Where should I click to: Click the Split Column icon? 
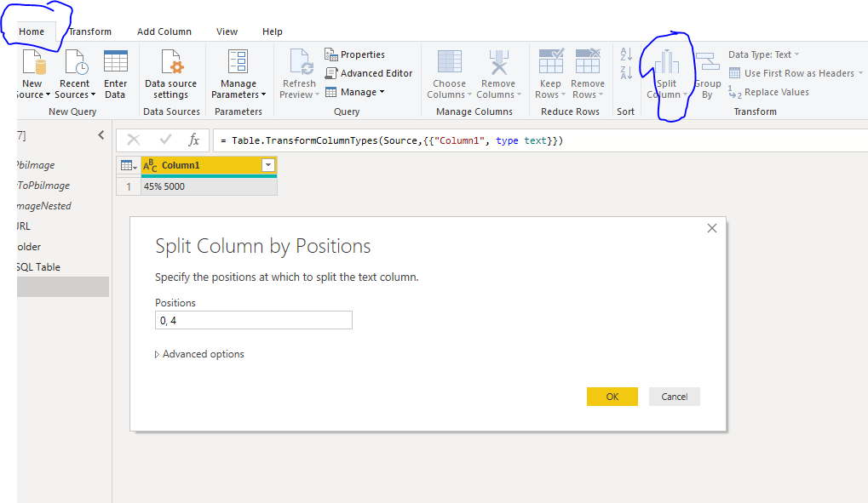coord(666,61)
